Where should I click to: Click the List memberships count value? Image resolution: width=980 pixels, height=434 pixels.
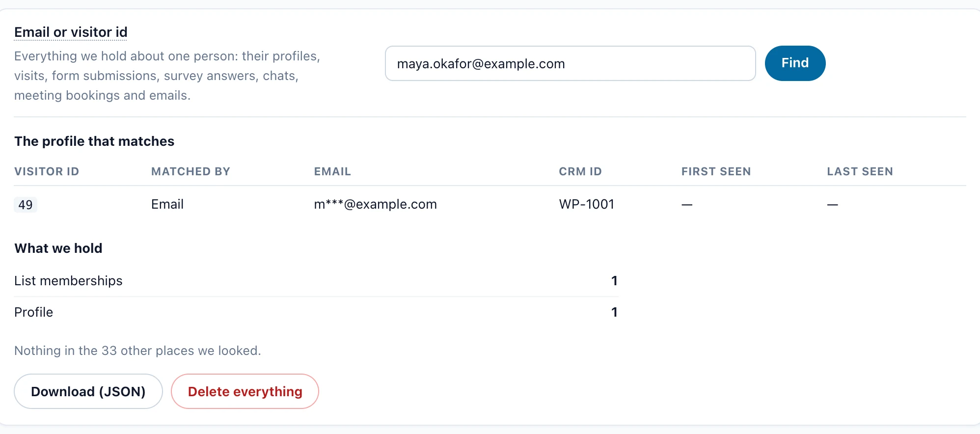(614, 281)
